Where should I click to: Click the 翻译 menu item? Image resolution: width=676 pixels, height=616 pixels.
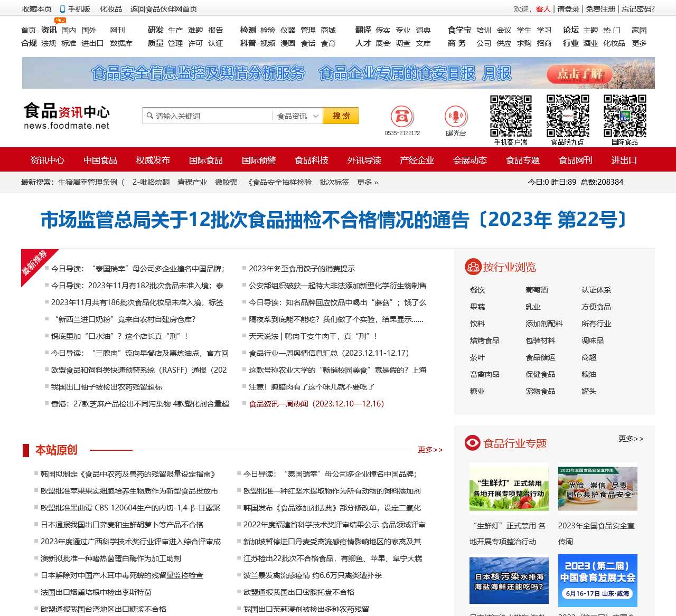363,30
